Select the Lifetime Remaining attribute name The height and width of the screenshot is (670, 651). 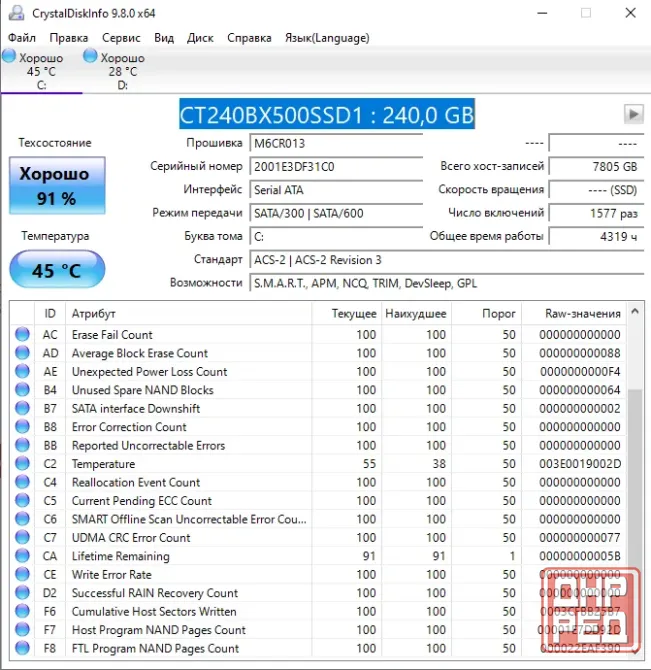tap(120, 556)
